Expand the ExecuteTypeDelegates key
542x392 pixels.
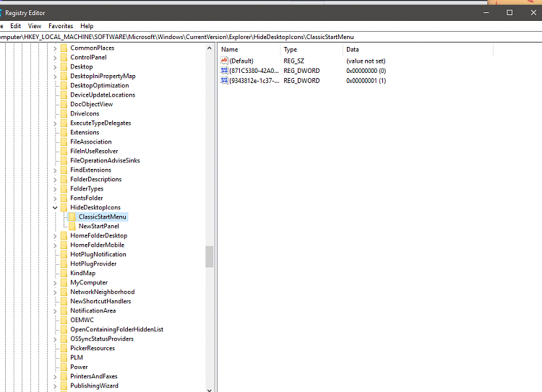(55, 123)
